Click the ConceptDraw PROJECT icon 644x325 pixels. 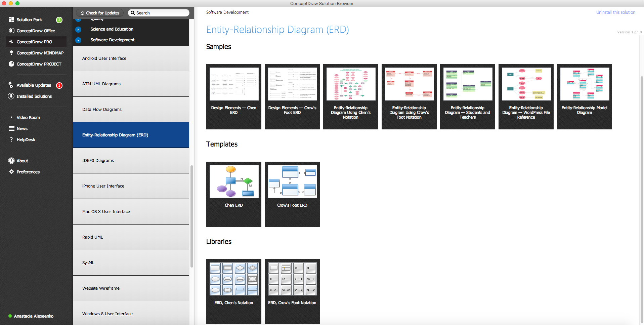[11, 64]
